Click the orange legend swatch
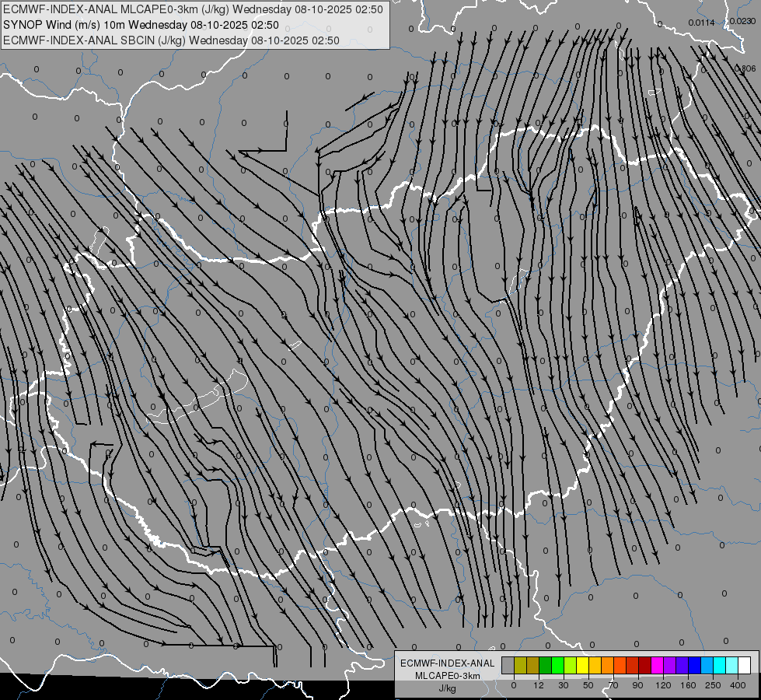This screenshot has height=700, width=761. tap(608, 665)
